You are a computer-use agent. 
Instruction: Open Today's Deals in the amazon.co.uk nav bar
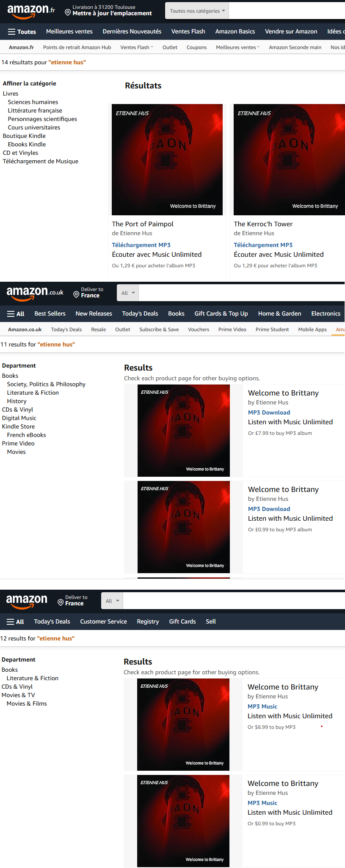click(140, 313)
